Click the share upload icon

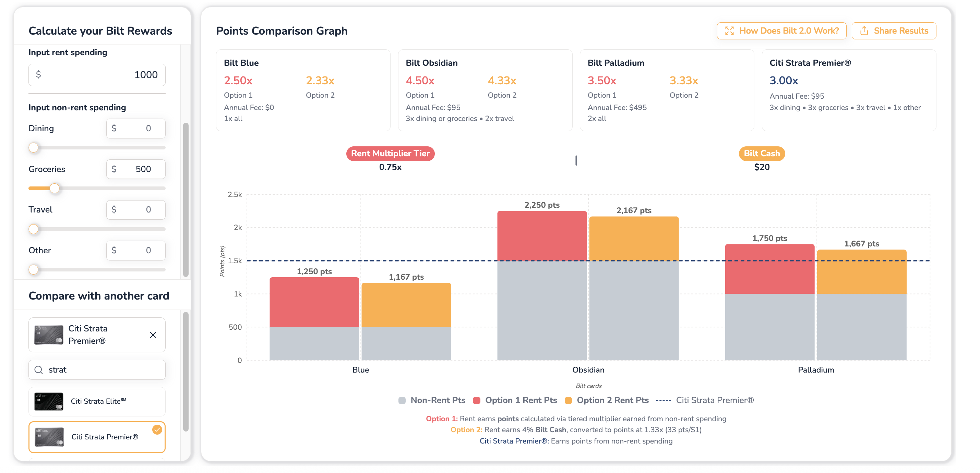(864, 31)
